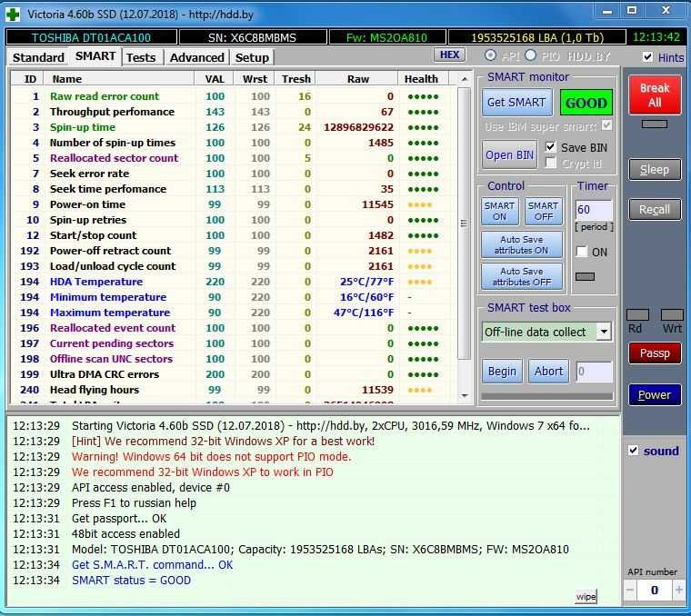691x616 pixels.
Task: Open the Off-line data collect dropdown
Action: (x=604, y=332)
